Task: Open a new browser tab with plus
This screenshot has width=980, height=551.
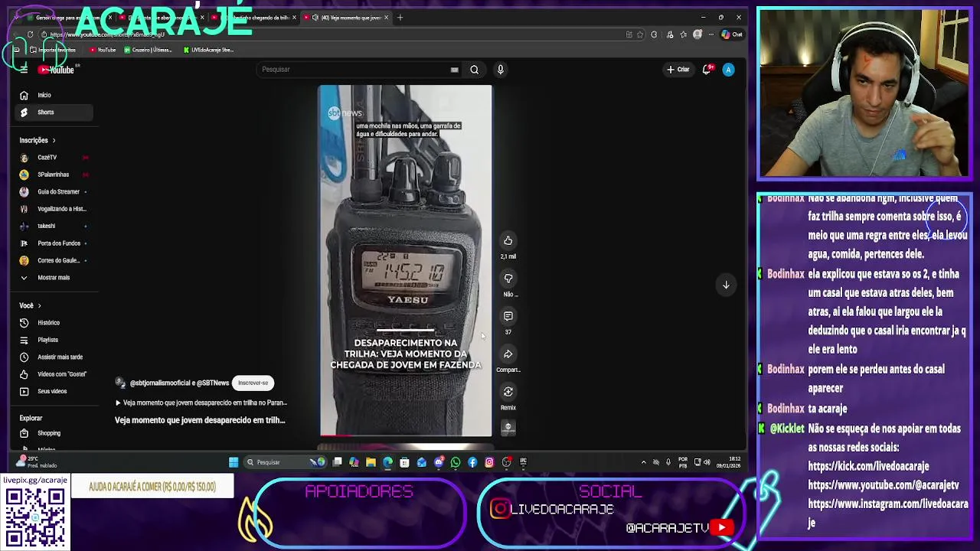Action: tap(400, 18)
